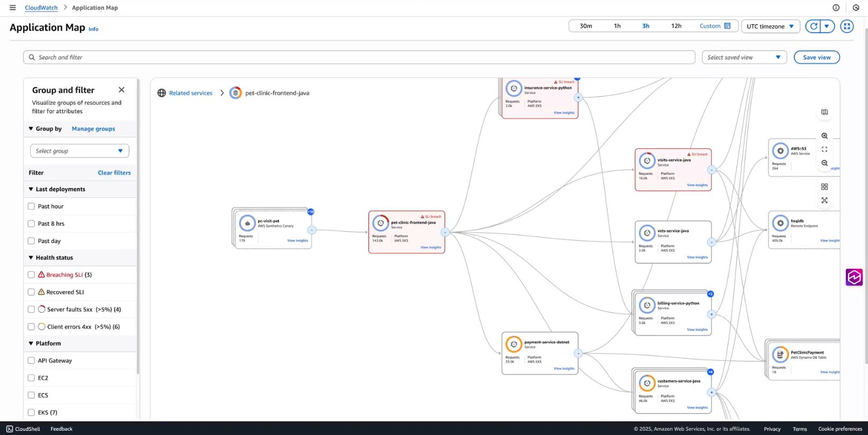This screenshot has height=435, width=868.
Task: Expand the Select saved view dropdown
Action: (x=744, y=58)
